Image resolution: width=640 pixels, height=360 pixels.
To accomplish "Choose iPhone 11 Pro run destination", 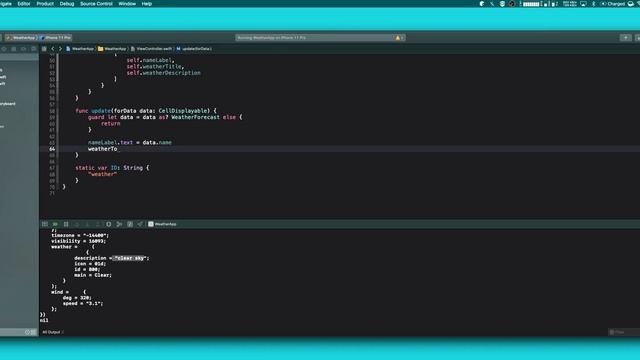I will (56, 38).
